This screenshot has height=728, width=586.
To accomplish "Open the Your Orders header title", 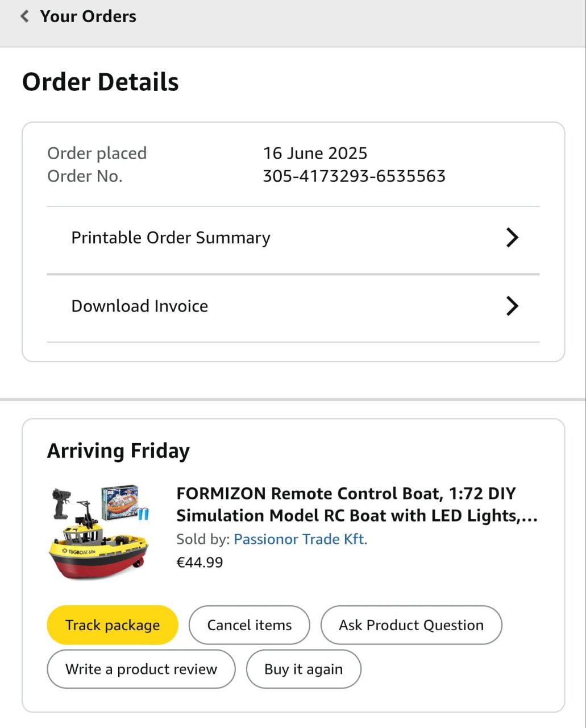I will click(x=88, y=16).
